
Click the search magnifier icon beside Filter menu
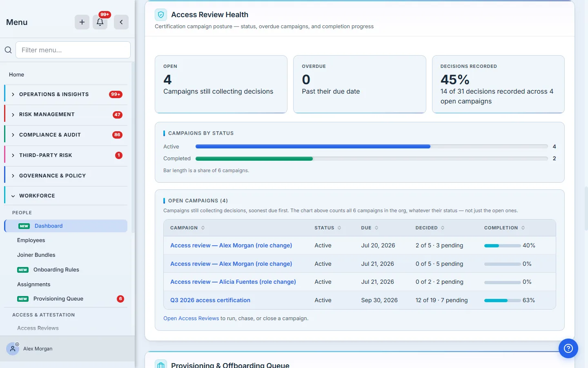8,50
